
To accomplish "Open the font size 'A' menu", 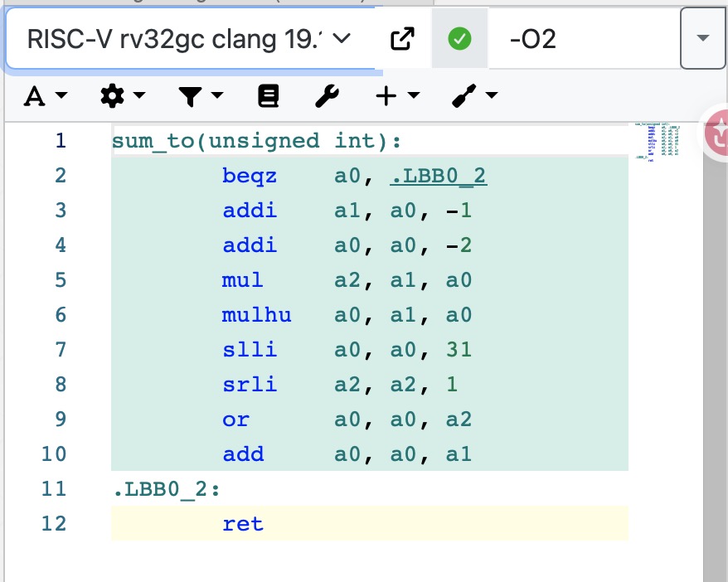I will click(46, 96).
